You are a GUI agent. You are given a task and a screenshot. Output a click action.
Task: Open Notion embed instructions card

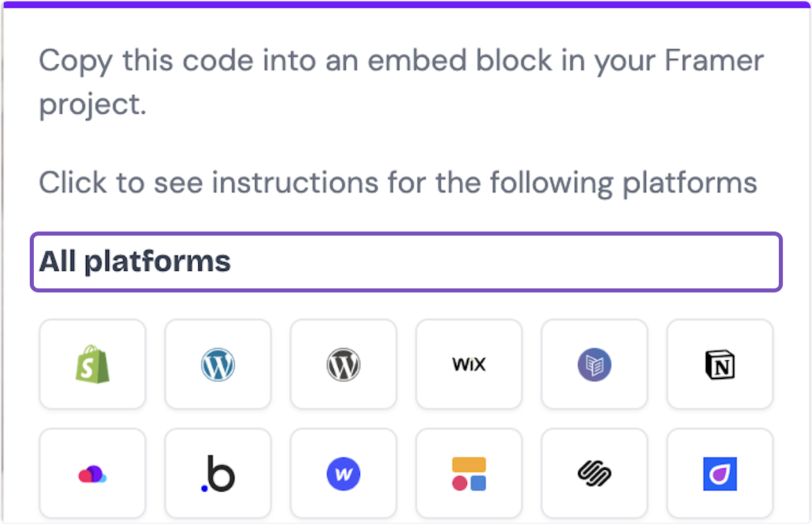click(719, 364)
